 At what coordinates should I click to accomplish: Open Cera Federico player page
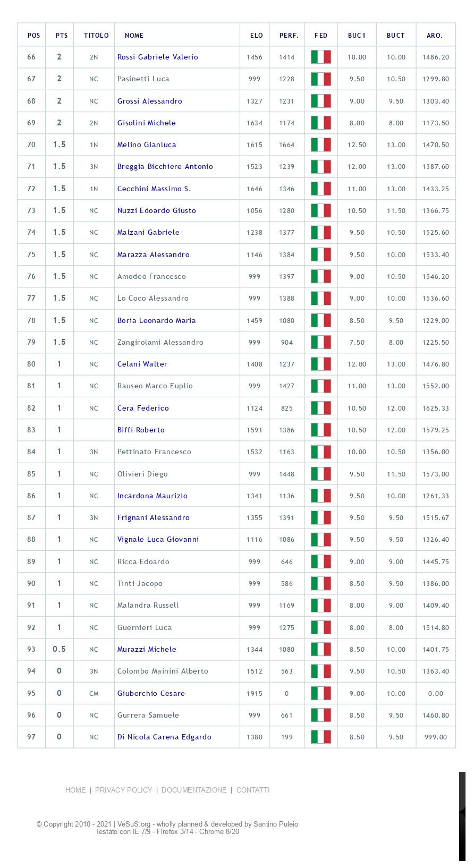pos(143,408)
